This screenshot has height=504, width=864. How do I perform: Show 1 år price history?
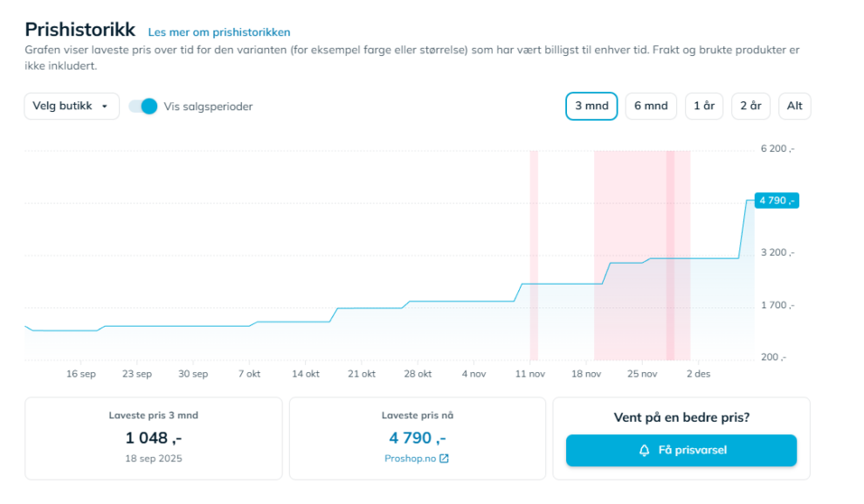[x=704, y=107]
